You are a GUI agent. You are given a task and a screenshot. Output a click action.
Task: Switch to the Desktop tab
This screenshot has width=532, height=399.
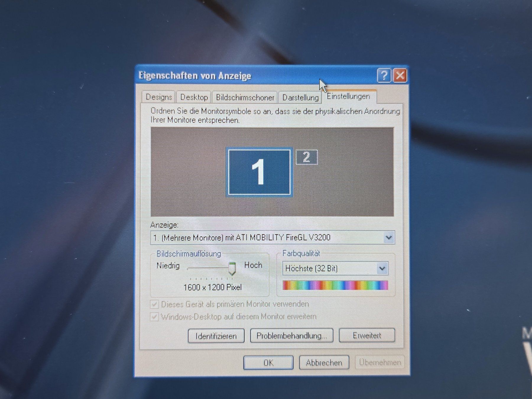194,97
